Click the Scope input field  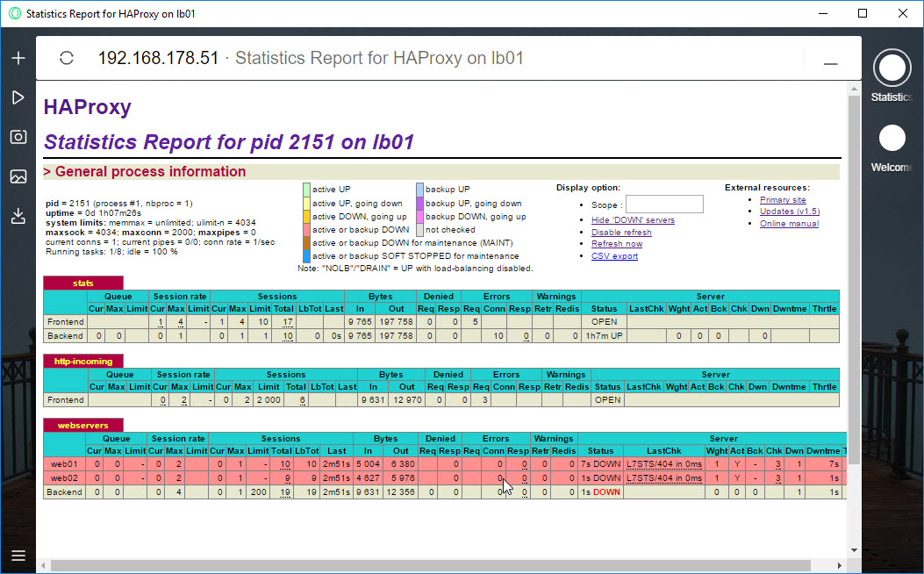[664, 204]
